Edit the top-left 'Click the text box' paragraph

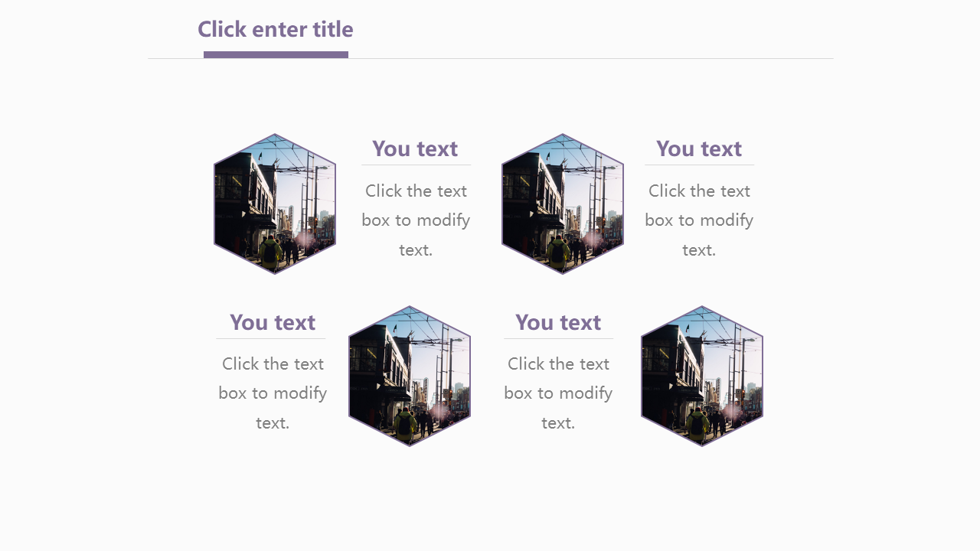pos(416,220)
